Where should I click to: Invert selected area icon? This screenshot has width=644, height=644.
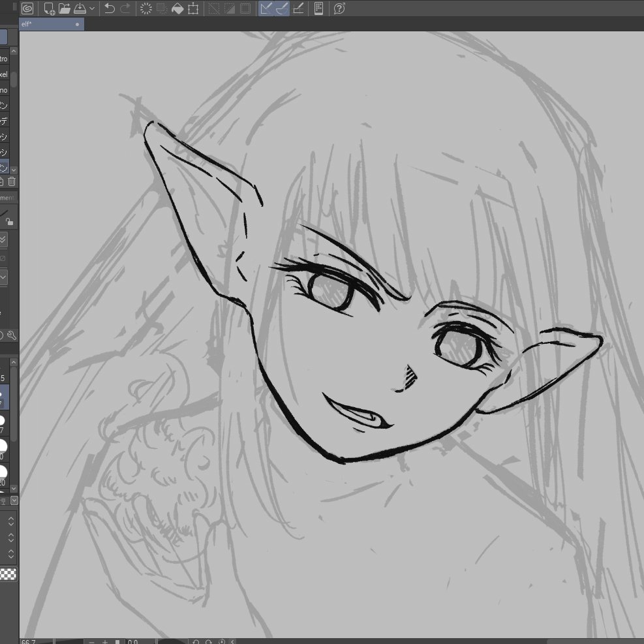[x=230, y=8]
